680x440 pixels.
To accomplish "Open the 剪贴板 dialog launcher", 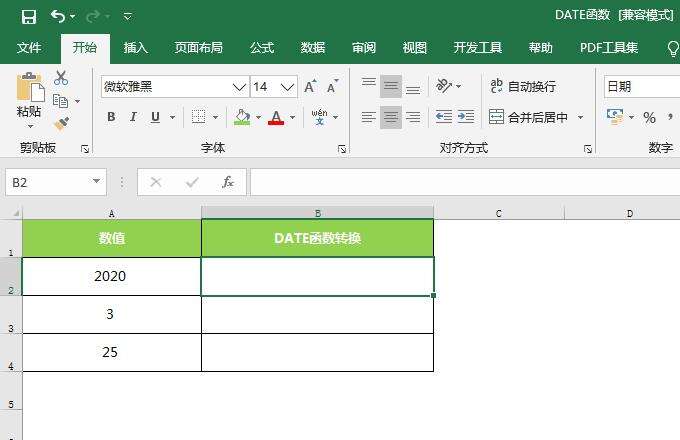I will tap(85, 149).
